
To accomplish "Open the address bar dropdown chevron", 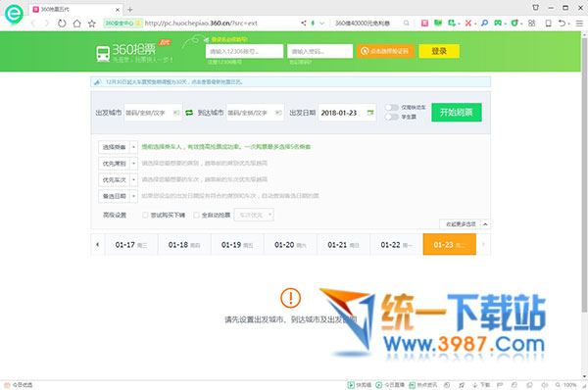I will coord(321,24).
